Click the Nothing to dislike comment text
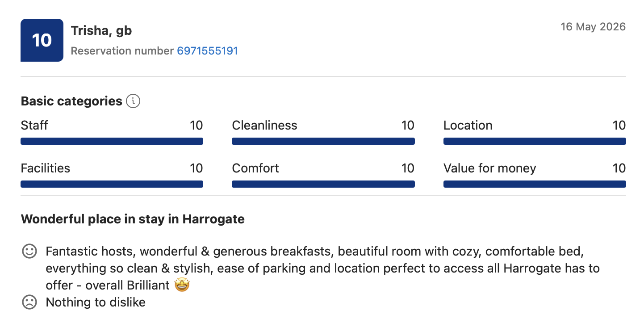Image resolution: width=644 pixels, height=319 pixels. [x=96, y=302]
